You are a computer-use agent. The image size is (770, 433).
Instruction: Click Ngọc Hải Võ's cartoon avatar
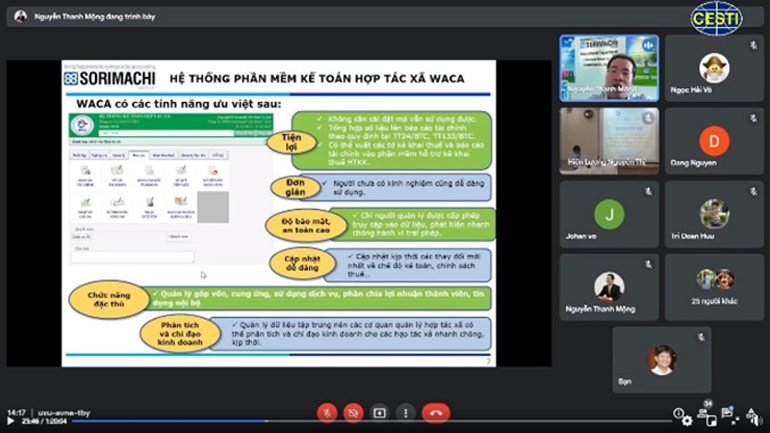point(714,68)
